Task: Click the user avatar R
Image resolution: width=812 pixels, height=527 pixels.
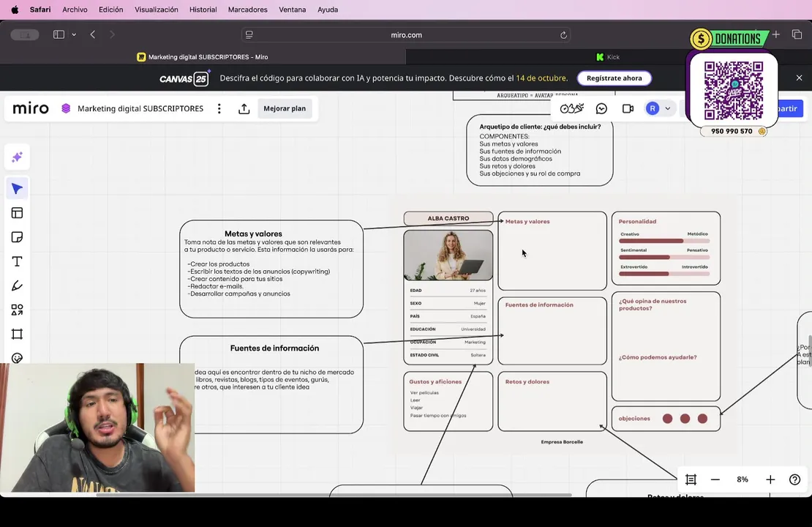Action: click(x=653, y=108)
